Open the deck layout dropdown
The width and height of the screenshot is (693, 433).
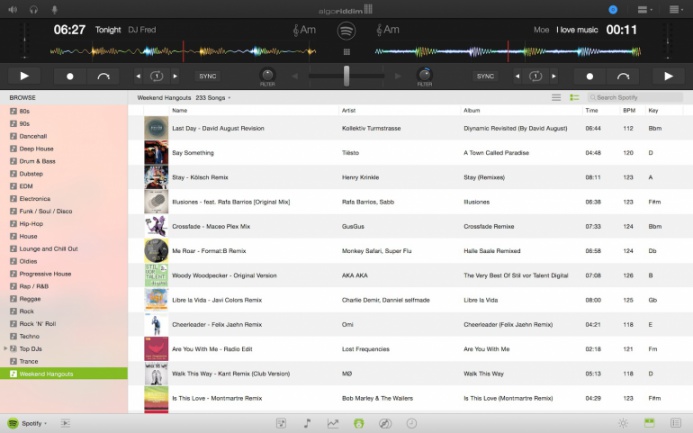(x=645, y=9)
